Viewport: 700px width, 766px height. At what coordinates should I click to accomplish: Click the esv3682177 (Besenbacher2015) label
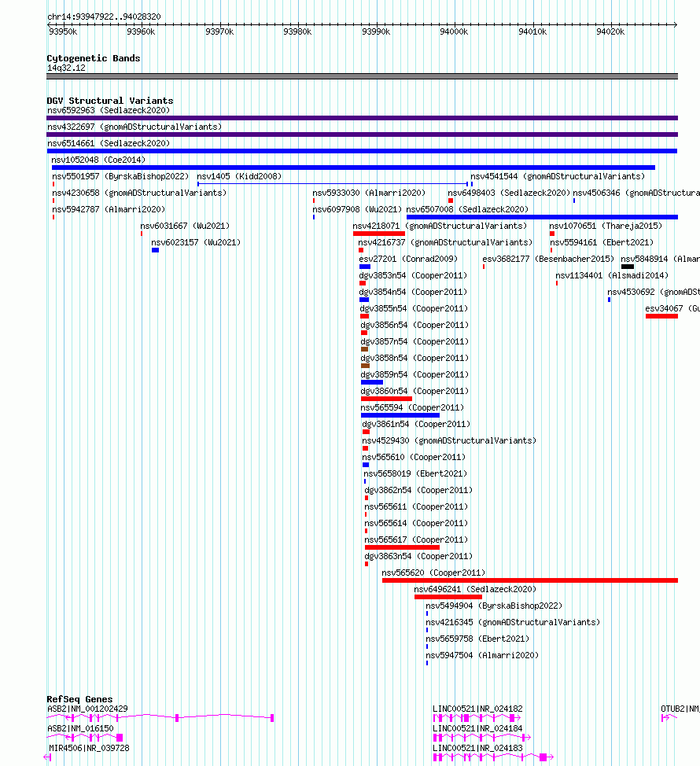coord(548,259)
